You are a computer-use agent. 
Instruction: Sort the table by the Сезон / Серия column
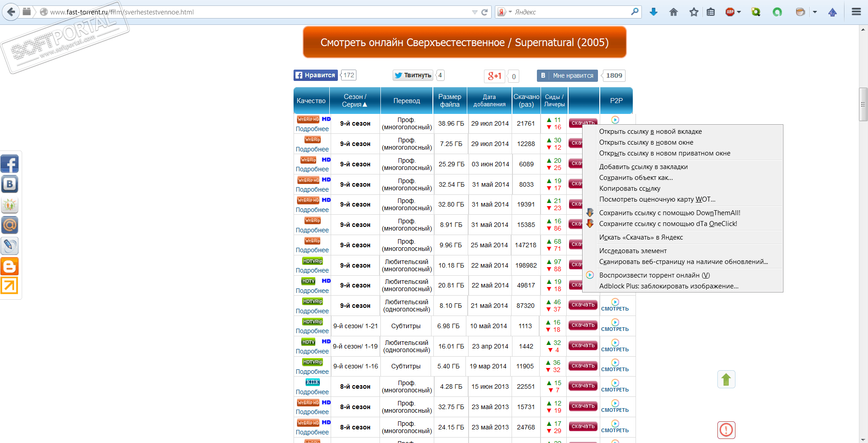(x=355, y=100)
